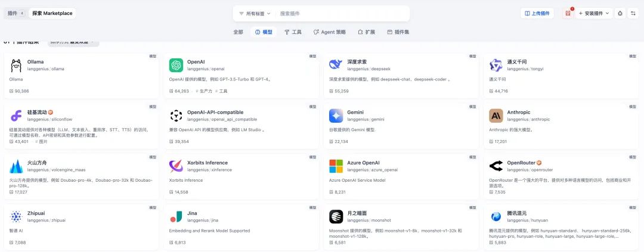Switch to the 插件 tab

[x=16, y=13]
